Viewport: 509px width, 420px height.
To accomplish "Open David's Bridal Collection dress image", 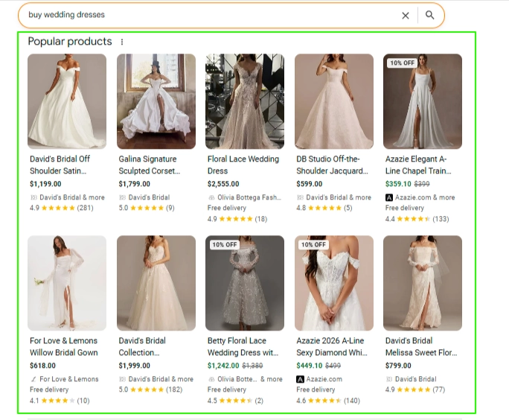I will (x=156, y=283).
